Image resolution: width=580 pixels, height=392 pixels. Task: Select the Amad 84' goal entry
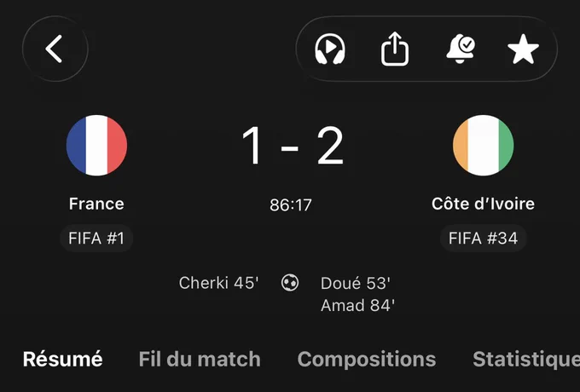click(x=357, y=306)
